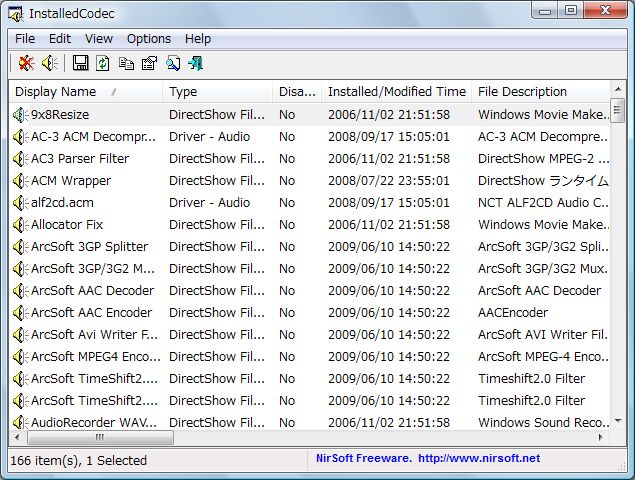Click the vertical scrollbar thumb

(618, 111)
